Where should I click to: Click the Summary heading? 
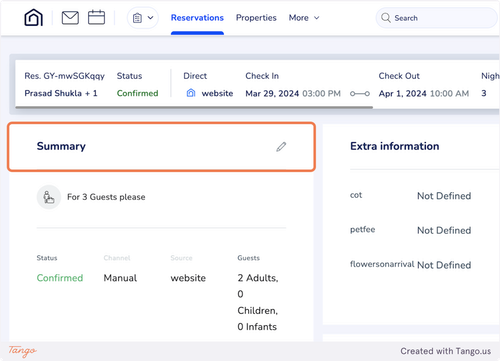click(61, 146)
